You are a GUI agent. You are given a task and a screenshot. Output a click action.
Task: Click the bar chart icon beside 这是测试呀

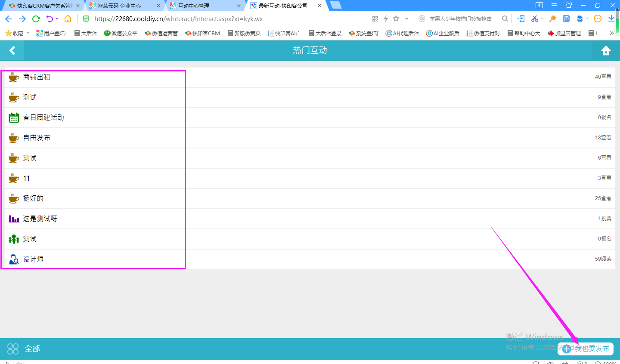coord(14,219)
